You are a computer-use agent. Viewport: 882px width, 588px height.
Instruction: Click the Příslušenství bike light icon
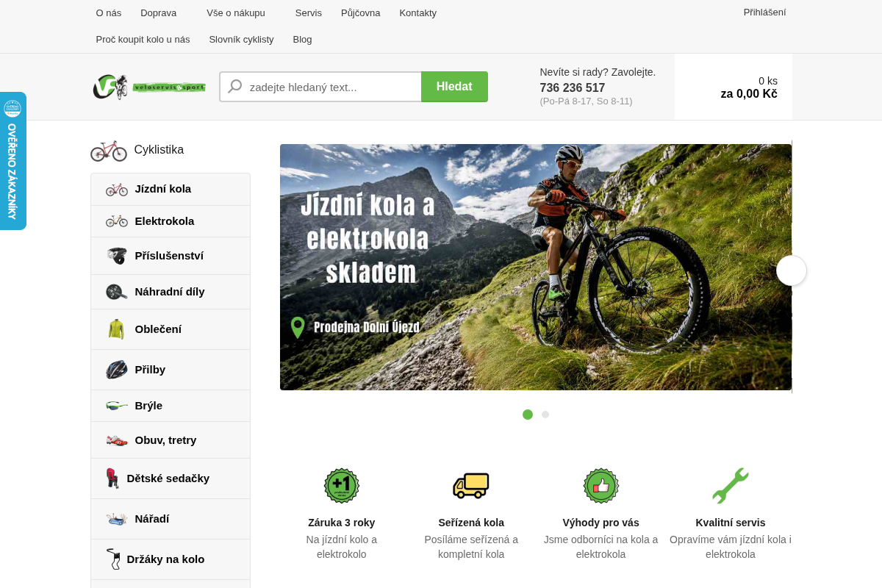tap(117, 256)
